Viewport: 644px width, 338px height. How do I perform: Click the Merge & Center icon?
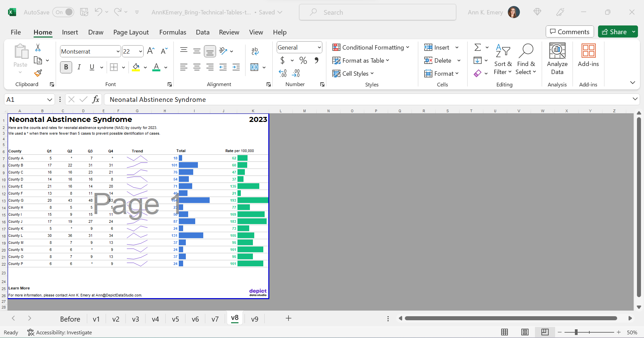click(x=255, y=67)
